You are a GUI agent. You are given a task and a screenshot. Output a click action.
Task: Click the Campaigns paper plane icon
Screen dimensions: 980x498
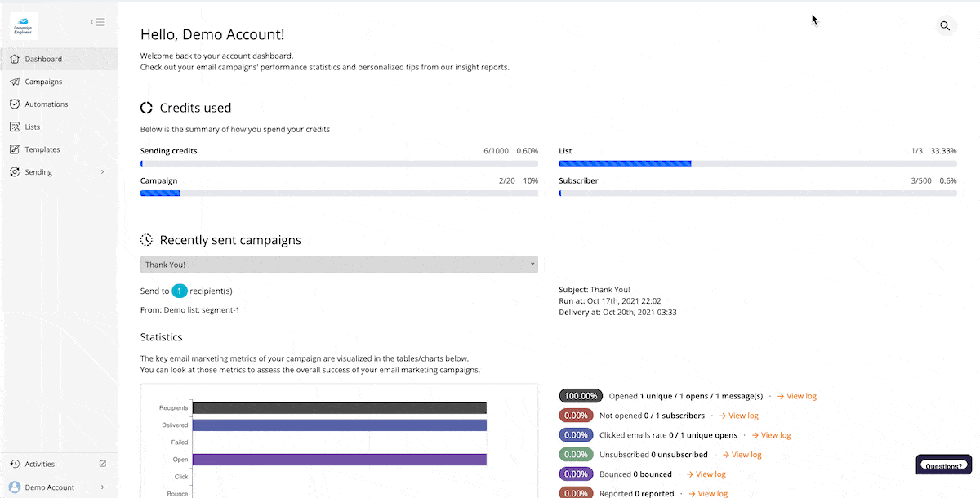(x=15, y=82)
